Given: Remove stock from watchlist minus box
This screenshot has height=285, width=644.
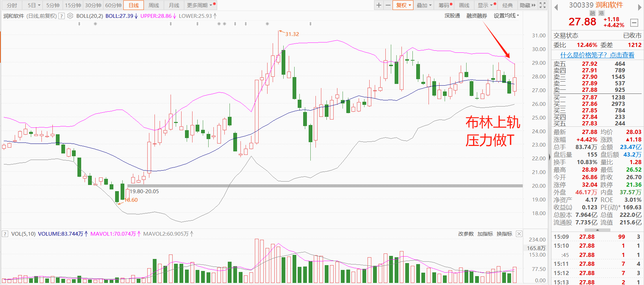Looking at the screenshot, I should point(634,23).
